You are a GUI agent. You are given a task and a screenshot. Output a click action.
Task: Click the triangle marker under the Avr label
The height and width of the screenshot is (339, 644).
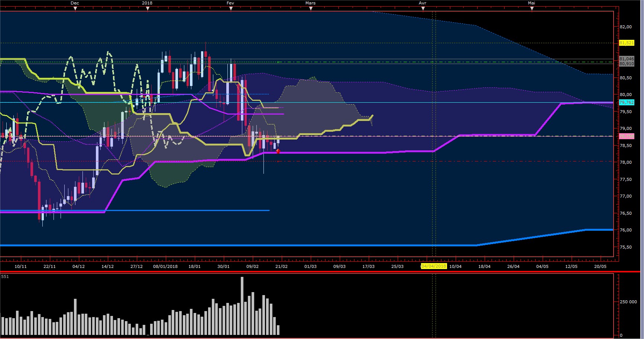(x=423, y=9)
